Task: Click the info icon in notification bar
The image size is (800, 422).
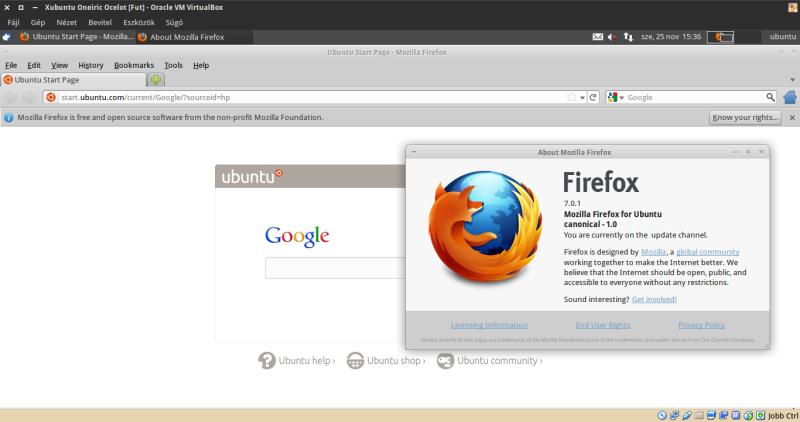Action: 9,117
